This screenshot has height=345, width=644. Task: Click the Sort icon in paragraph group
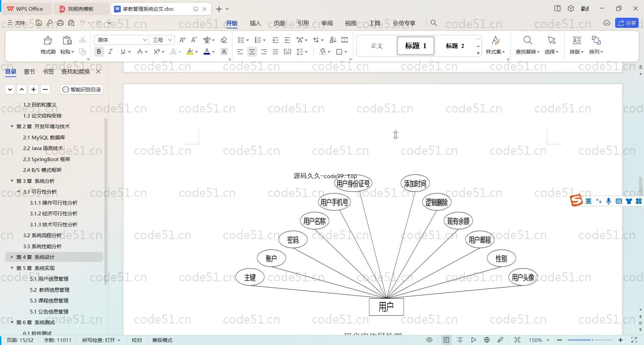point(333,40)
